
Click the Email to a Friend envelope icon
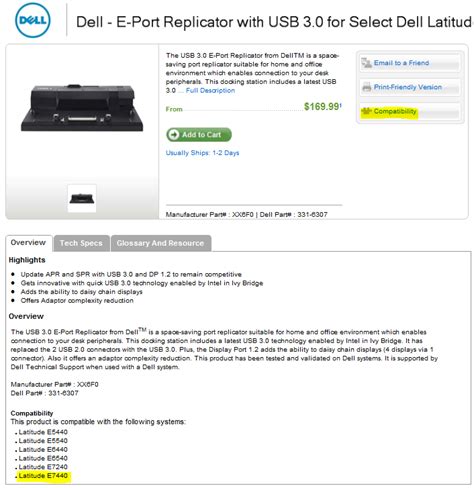point(366,63)
